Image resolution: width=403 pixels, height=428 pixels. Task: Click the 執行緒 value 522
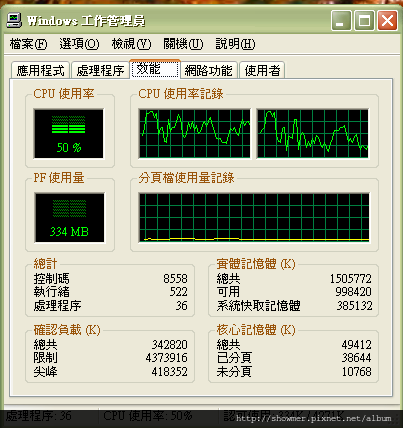pyautogui.click(x=179, y=292)
